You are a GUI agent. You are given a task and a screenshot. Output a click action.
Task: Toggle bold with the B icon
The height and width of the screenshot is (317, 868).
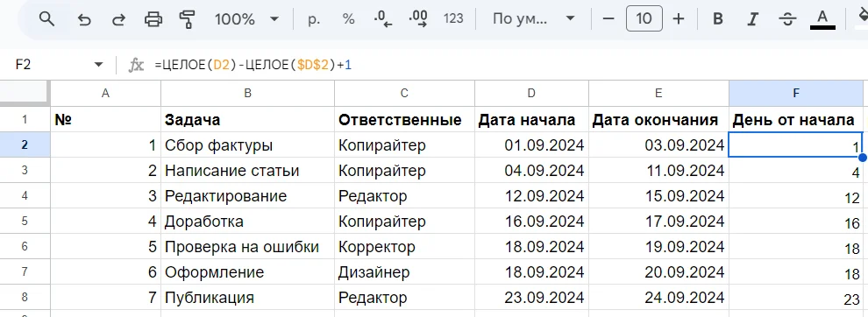718,19
